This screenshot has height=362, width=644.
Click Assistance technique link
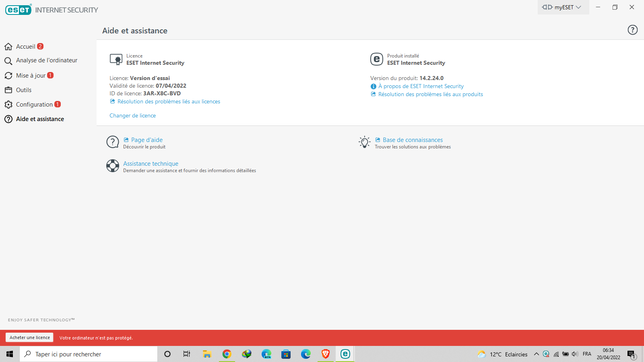coord(151,164)
